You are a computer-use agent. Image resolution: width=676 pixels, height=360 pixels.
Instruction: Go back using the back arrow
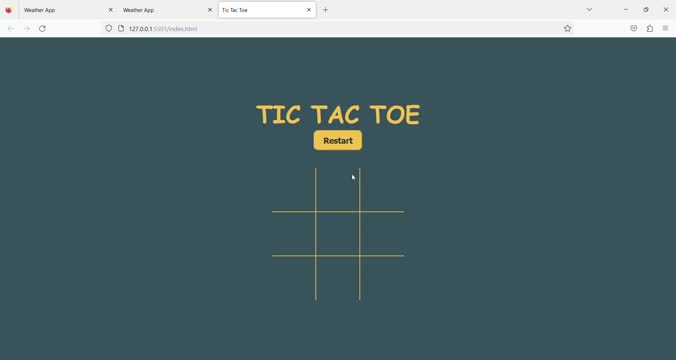11,28
